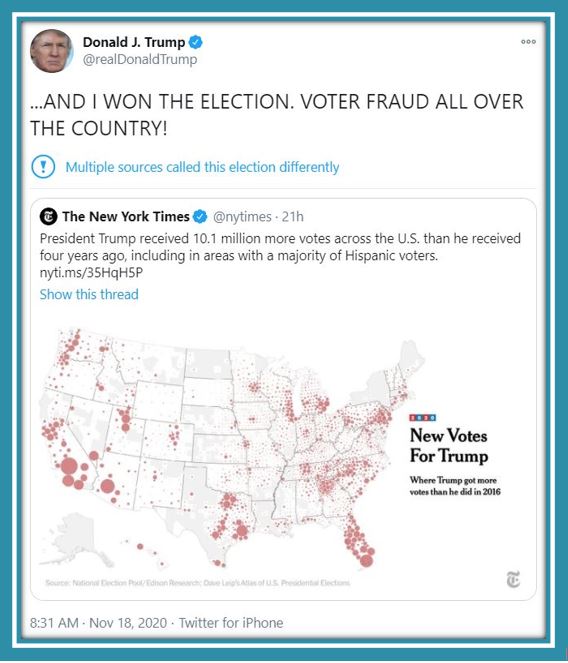Click the Donald J. Trump display name
Screen dimensions: 568x663
pos(134,42)
